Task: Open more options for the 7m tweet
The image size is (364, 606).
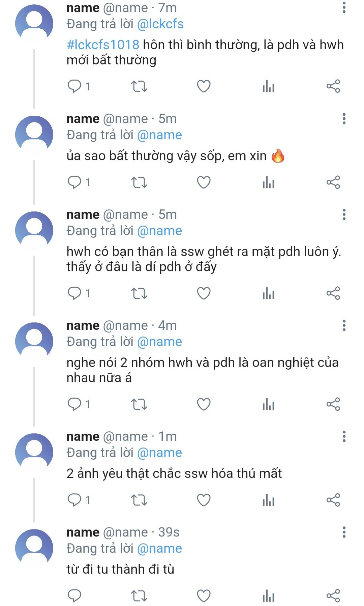Action: click(344, 7)
